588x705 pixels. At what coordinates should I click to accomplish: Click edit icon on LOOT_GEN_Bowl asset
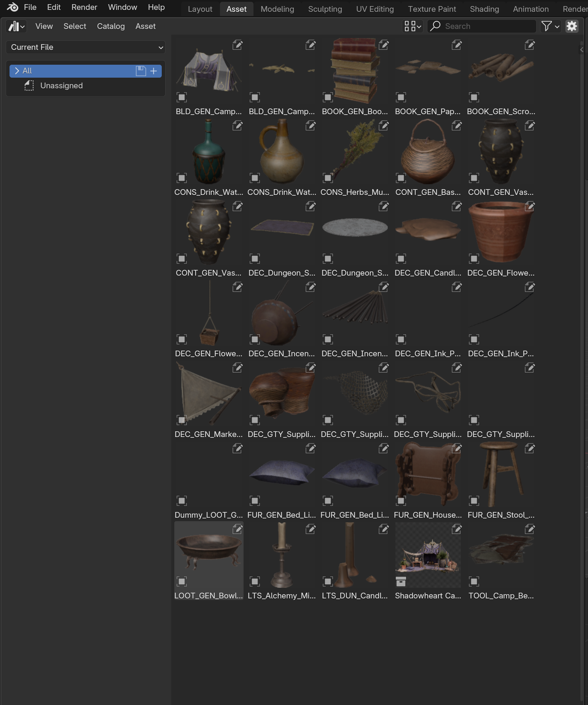pos(237,529)
